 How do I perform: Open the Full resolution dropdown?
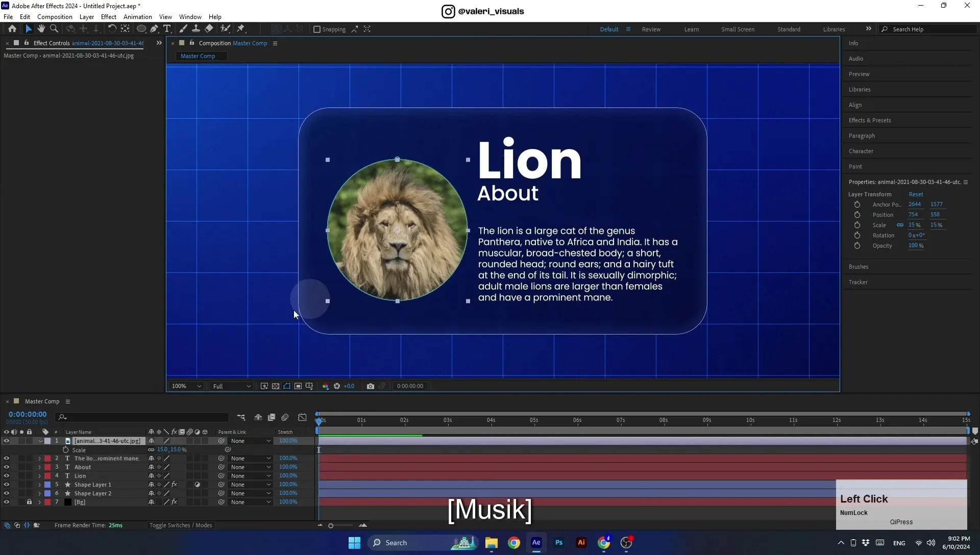tap(232, 386)
